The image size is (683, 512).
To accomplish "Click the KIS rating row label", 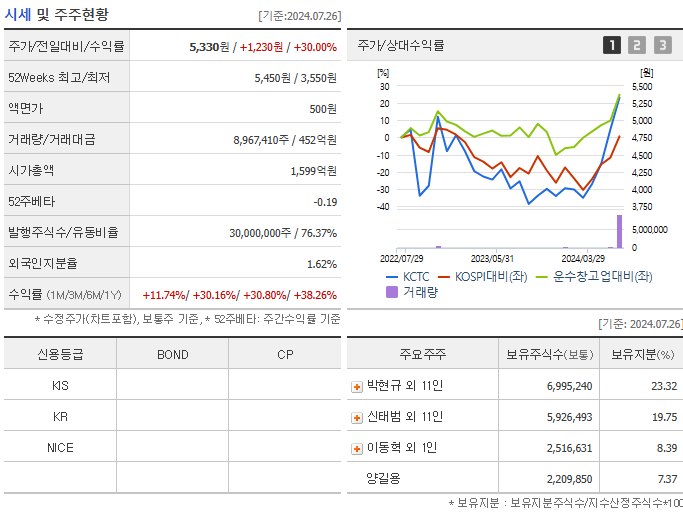I will 60,386.
